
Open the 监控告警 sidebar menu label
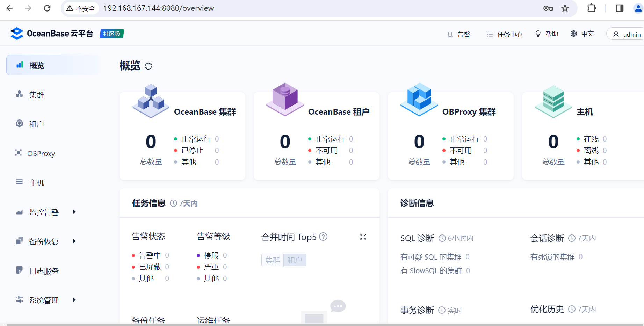44,212
